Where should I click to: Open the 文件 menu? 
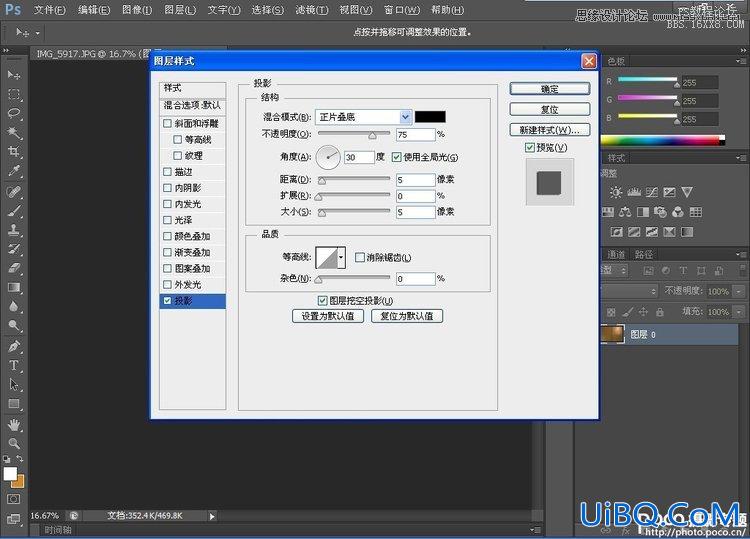coord(50,10)
